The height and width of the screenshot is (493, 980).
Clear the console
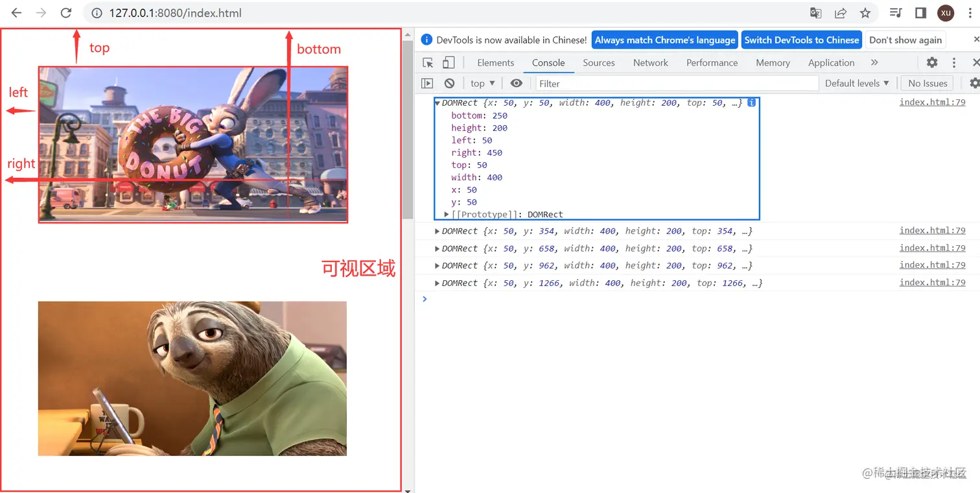pyautogui.click(x=449, y=83)
